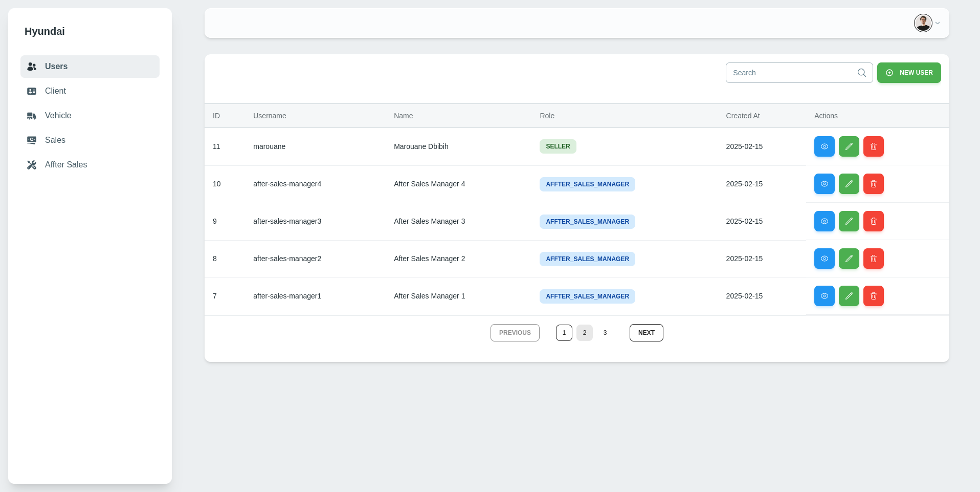980x492 pixels.
Task: Click the edit pencil icon for marouane
Action: [849, 146]
